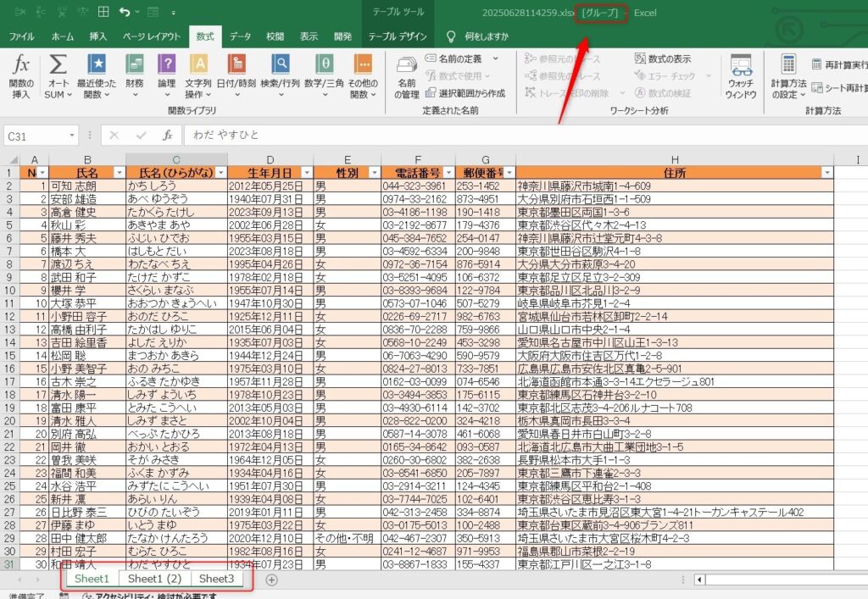Open the 電話番号 column filter dropdown
Viewport: 868px width, 599px height.
coord(448,173)
